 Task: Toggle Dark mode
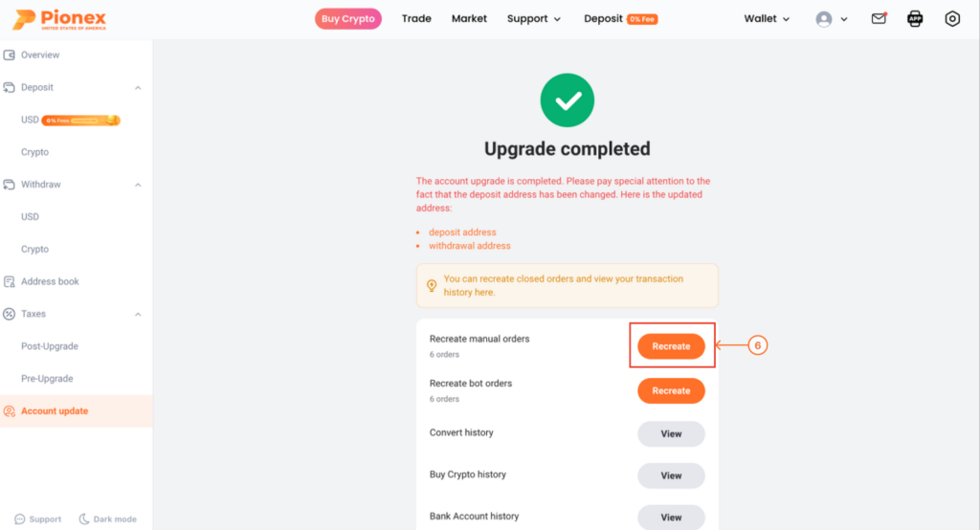(x=107, y=519)
